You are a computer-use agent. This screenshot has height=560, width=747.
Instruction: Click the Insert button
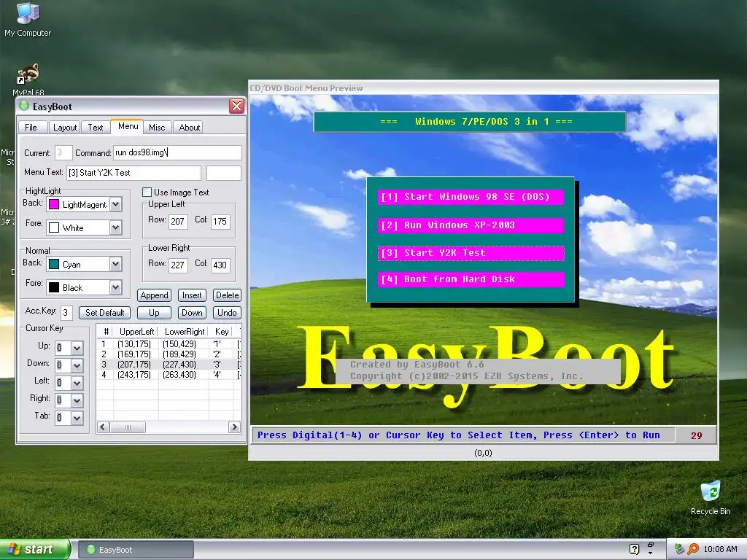pos(192,295)
